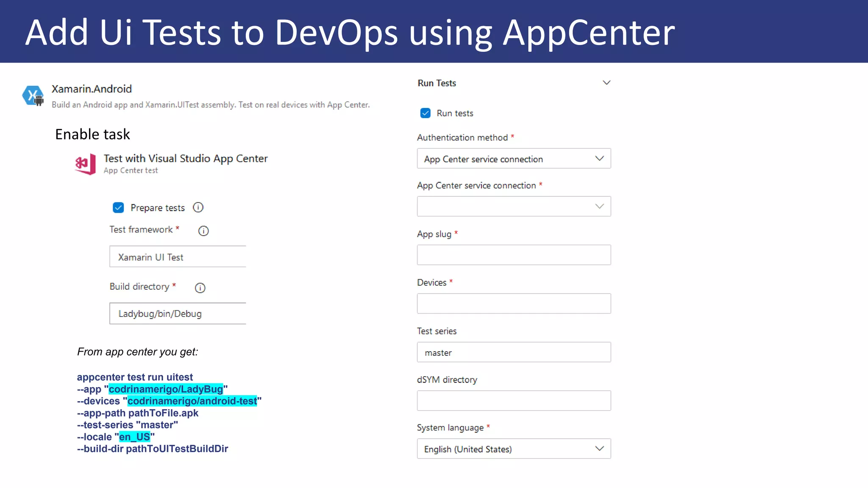Select the Xamarin.Android template title
Viewport: 868px width, 488px height.
(x=92, y=89)
